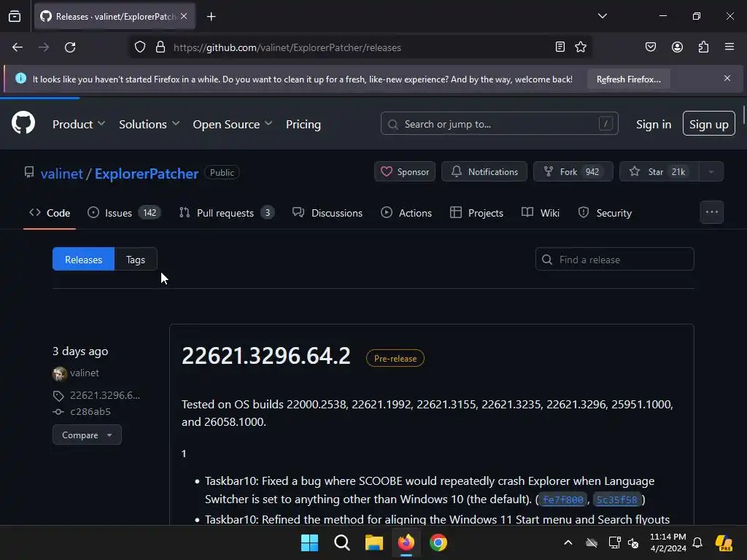Star the repository
This screenshot has height=560, width=747.
point(659,172)
